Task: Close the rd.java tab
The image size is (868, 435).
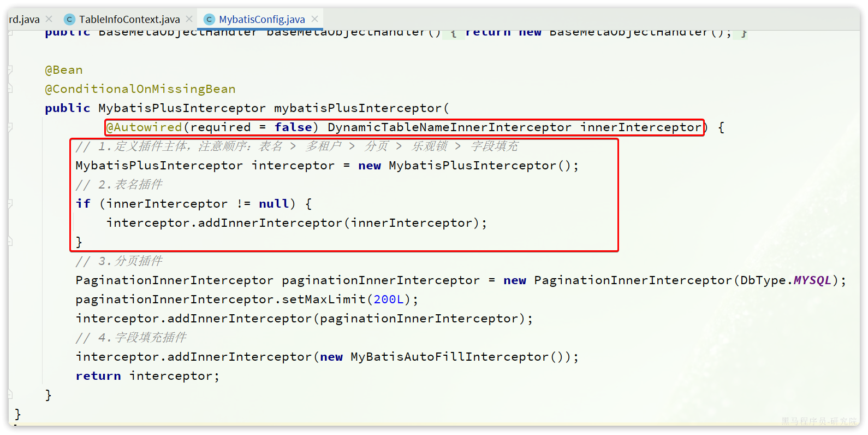Action: 49,19
